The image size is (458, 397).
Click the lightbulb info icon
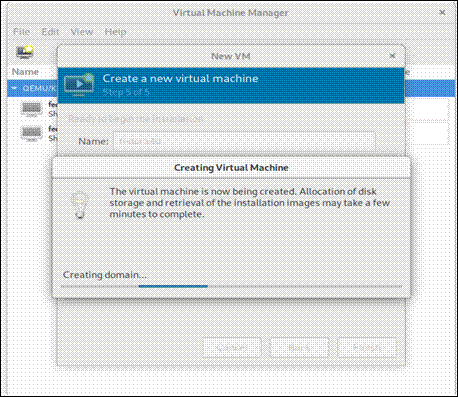[80, 205]
